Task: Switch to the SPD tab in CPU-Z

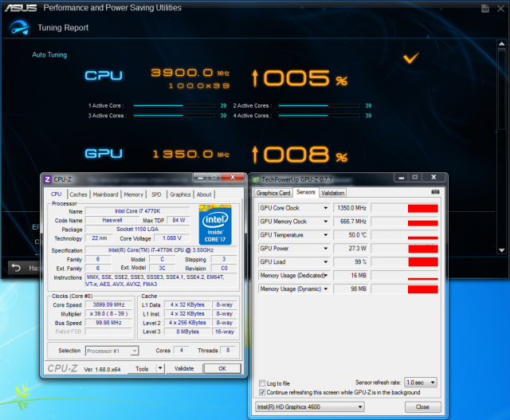Action: click(x=156, y=194)
